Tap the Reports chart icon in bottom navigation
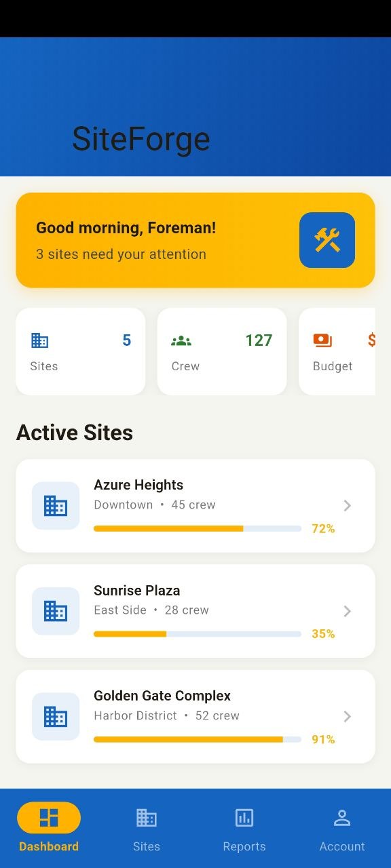 pos(244,818)
